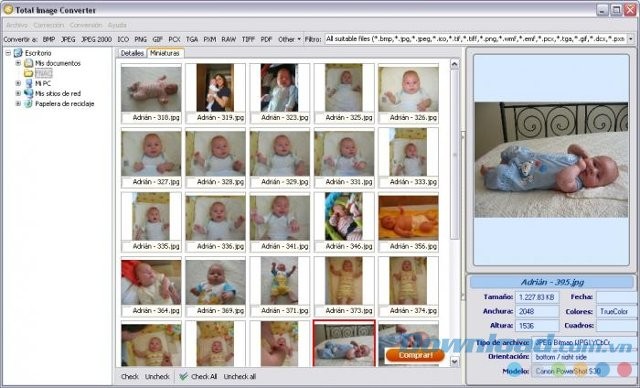Screen dimensions: 640x388
Task: Open the Other formats dropdown
Action: 289,39
